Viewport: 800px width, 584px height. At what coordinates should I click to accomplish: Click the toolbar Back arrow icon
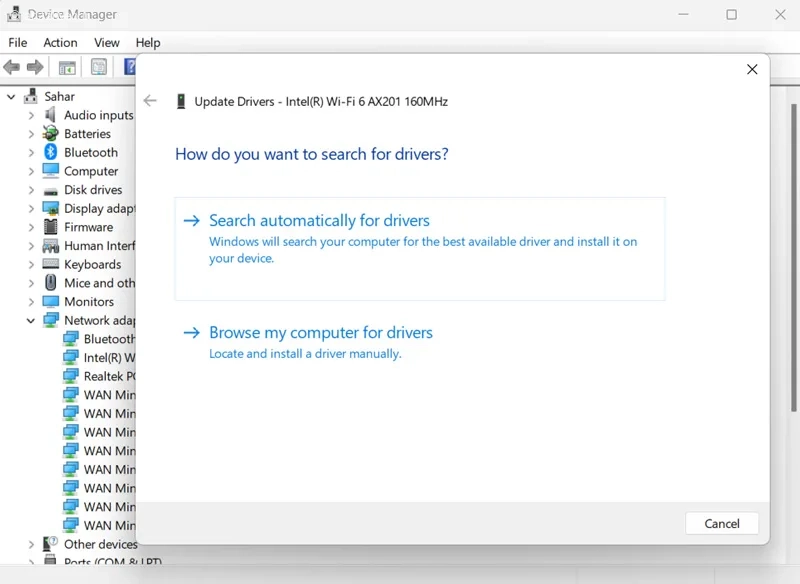pyautogui.click(x=12, y=68)
